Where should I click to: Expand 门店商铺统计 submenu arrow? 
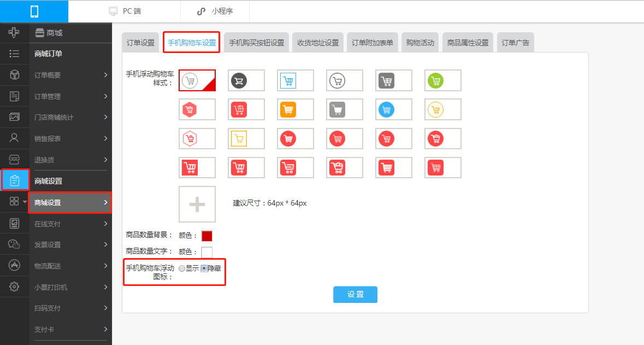pyautogui.click(x=105, y=117)
